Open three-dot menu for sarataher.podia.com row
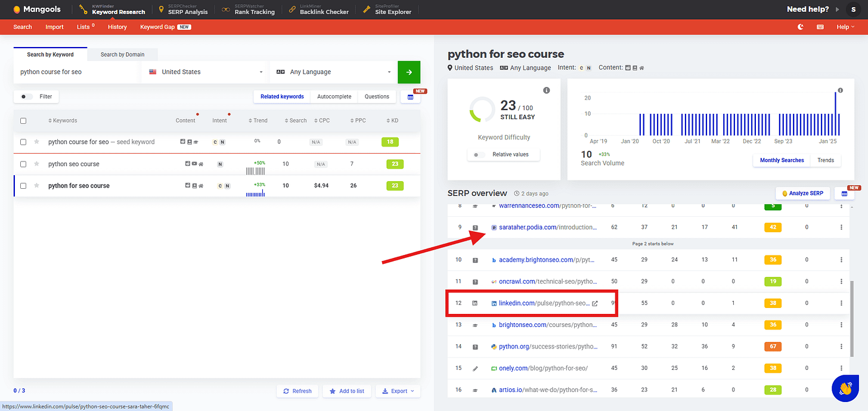Image resolution: width=868 pixels, height=411 pixels. tap(841, 227)
